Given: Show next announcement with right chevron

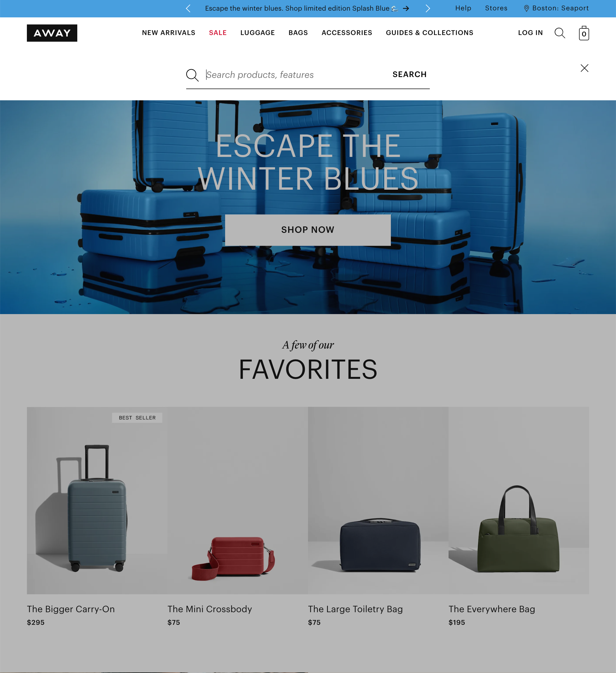Looking at the screenshot, I should [428, 8].
